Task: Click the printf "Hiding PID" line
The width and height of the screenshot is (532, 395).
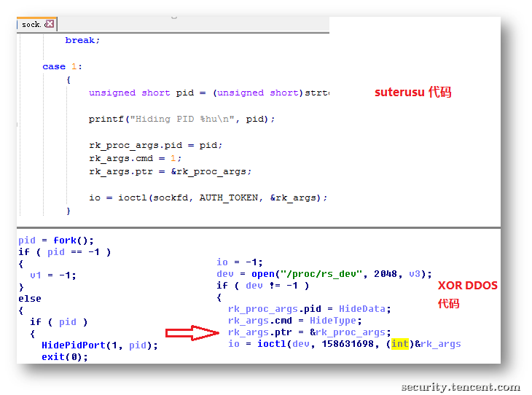Action: tap(182, 119)
